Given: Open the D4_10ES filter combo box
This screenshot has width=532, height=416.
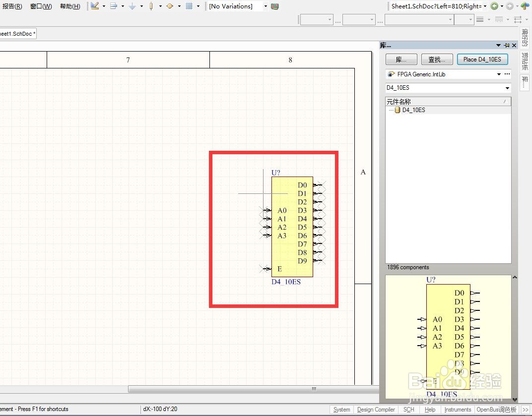Looking at the screenshot, I should pyautogui.click(x=448, y=88).
